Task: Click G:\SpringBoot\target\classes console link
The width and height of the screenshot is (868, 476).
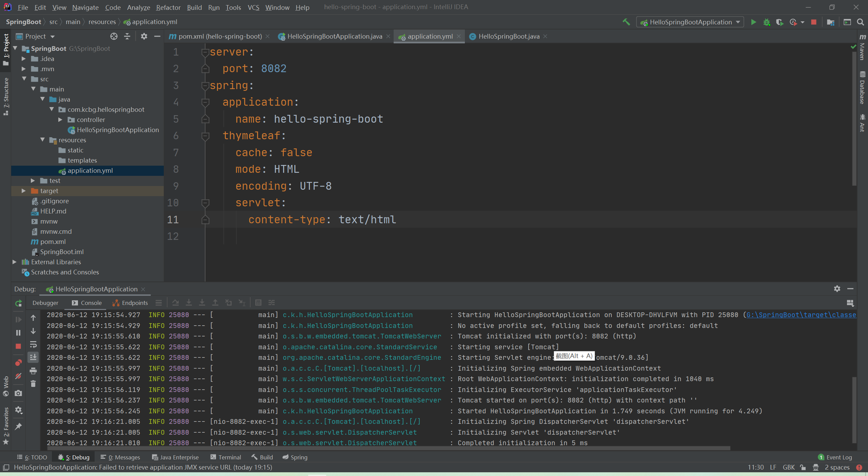Action: pyautogui.click(x=801, y=315)
